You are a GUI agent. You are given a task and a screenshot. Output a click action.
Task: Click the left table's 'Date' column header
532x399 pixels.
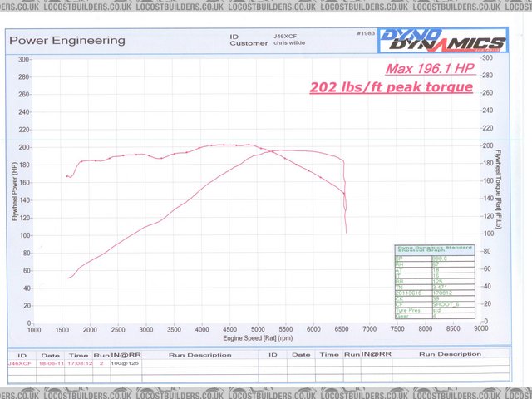tap(50, 356)
